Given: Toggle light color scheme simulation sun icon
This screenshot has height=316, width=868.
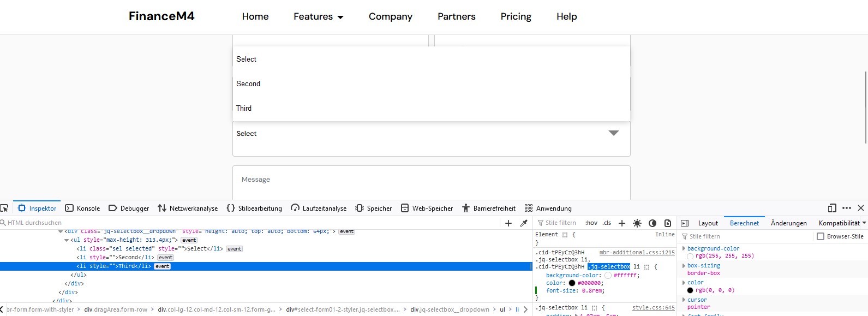Looking at the screenshot, I should (x=637, y=223).
